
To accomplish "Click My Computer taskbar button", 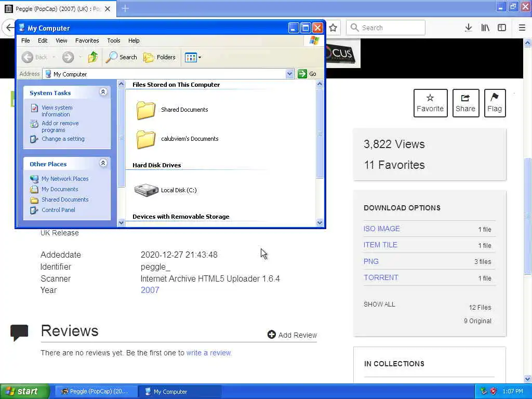I will [x=180, y=392].
